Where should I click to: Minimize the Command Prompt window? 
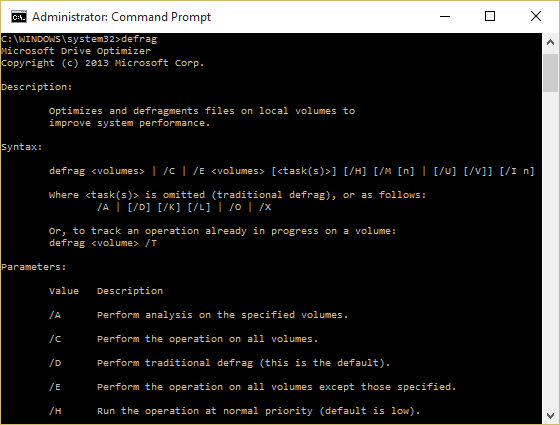click(445, 16)
